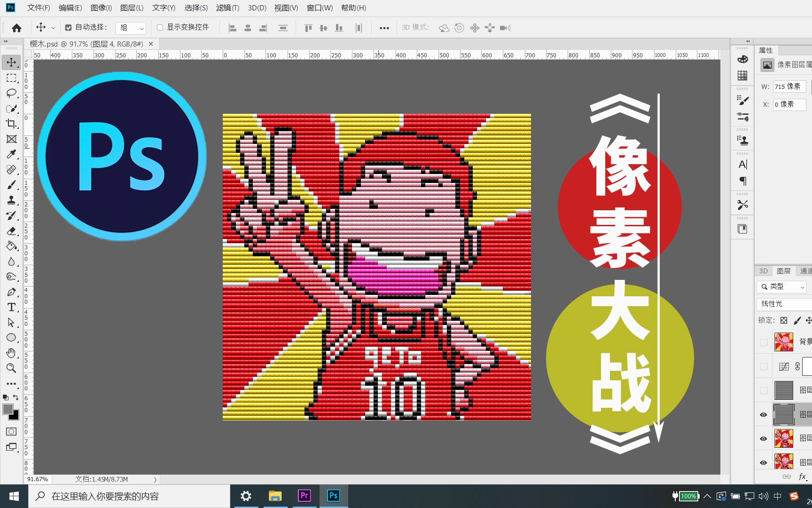Open the Paragraph panel icon

pyautogui.click(x=742, y=181)
